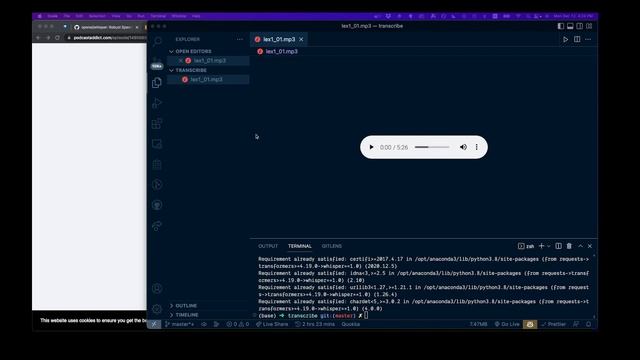Screen dimensions: 640x360
Task: Click the audio progress slider
Action: point(432,147)
